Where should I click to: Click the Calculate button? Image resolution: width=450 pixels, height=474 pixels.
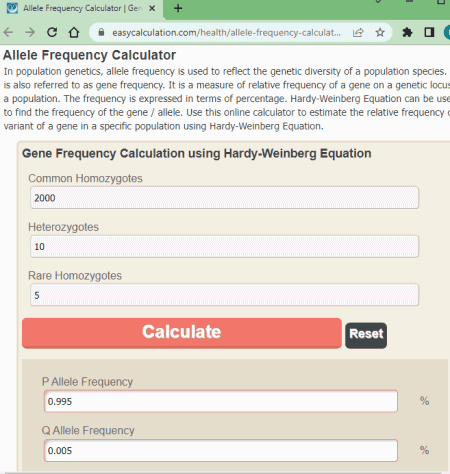(x=182, y=333)
